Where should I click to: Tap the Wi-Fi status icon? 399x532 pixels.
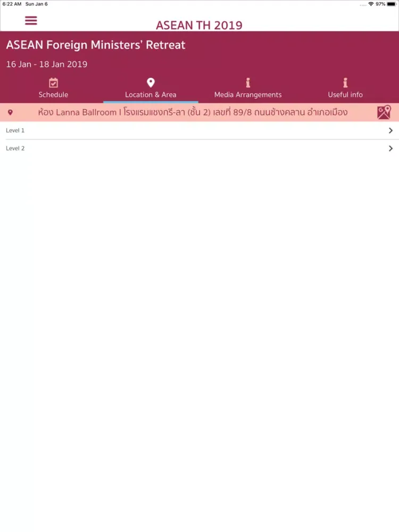click(x=371, y=4)
